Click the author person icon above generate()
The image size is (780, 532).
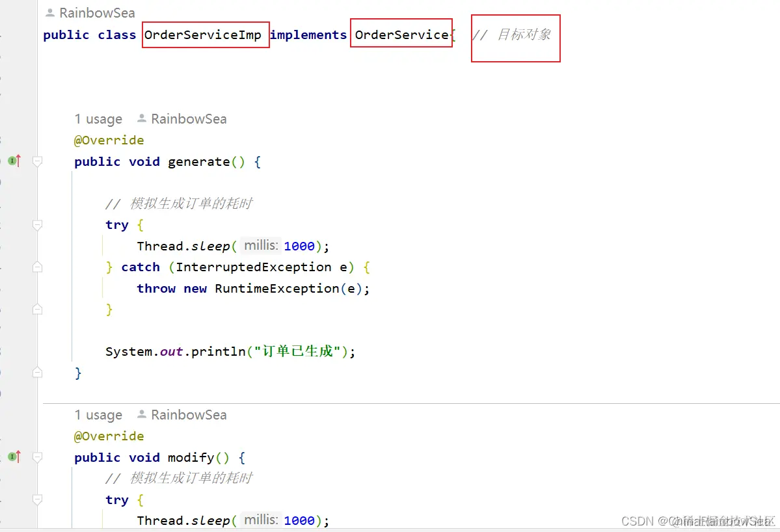(142, 118)
